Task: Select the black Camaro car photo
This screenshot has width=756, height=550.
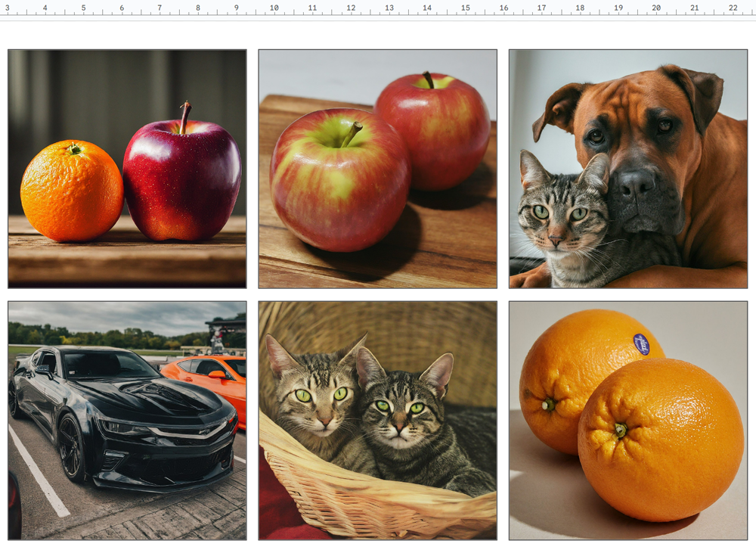Action: pos(127,421)
